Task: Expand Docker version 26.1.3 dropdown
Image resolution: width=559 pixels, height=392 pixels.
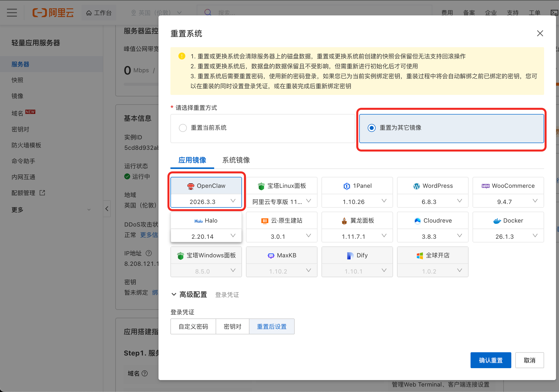Action: [508, 236]
